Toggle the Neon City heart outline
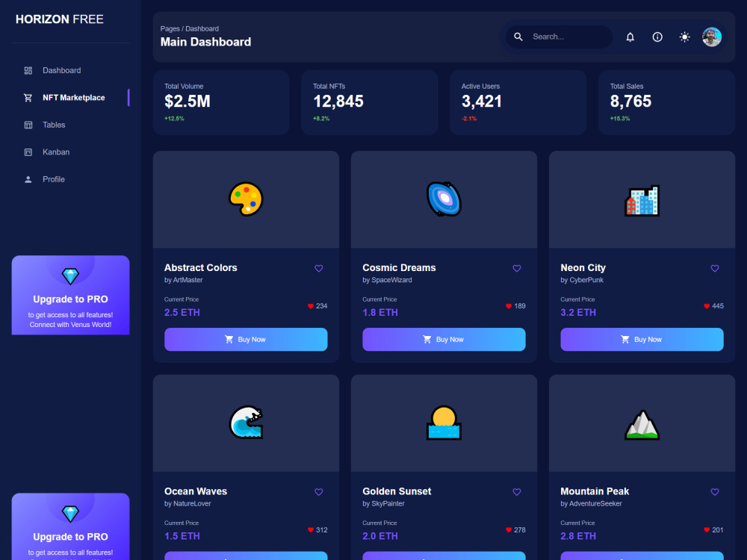Viewport: 747px width, 560px height. (715, 268)
